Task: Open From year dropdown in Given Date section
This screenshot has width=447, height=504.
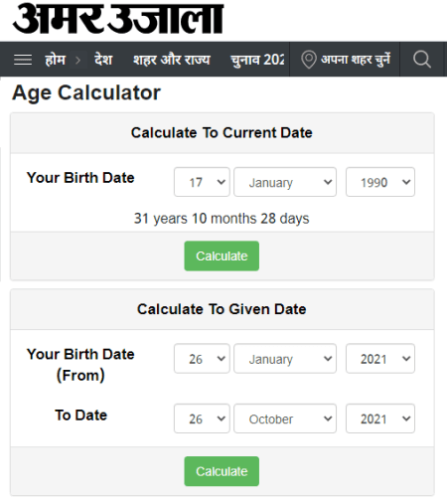Action: (x=380, y=359)
